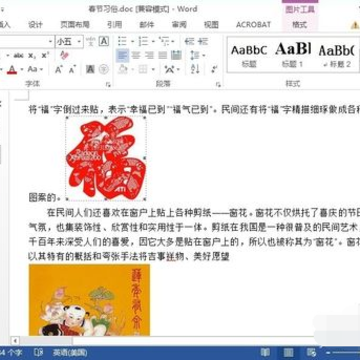
Task: Switch to the 视图 tab
Action: 211,24
